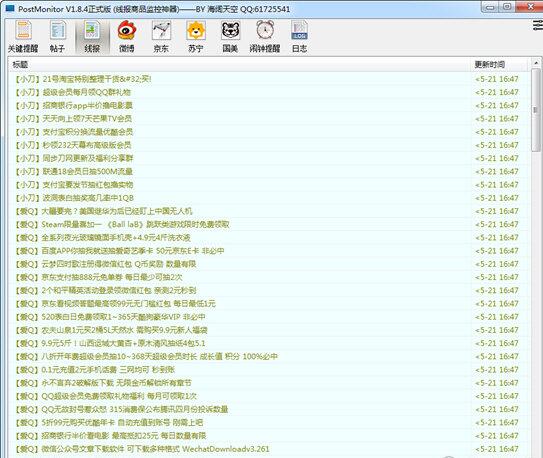The image size is (543, 458).
Task: Select row 【小刀】超级会员每月领QQ群礼物
Action: 269,92
